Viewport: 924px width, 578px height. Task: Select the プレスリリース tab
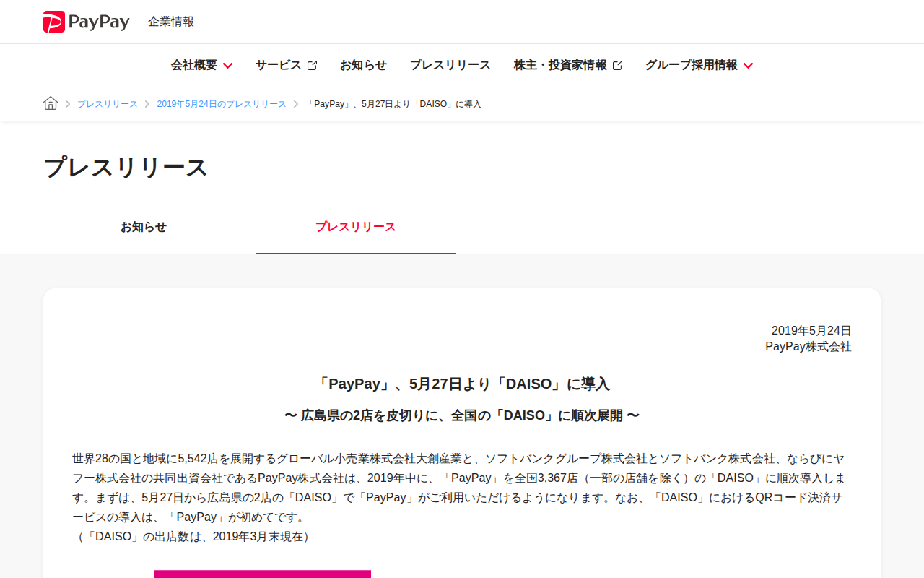click(356, 227)
